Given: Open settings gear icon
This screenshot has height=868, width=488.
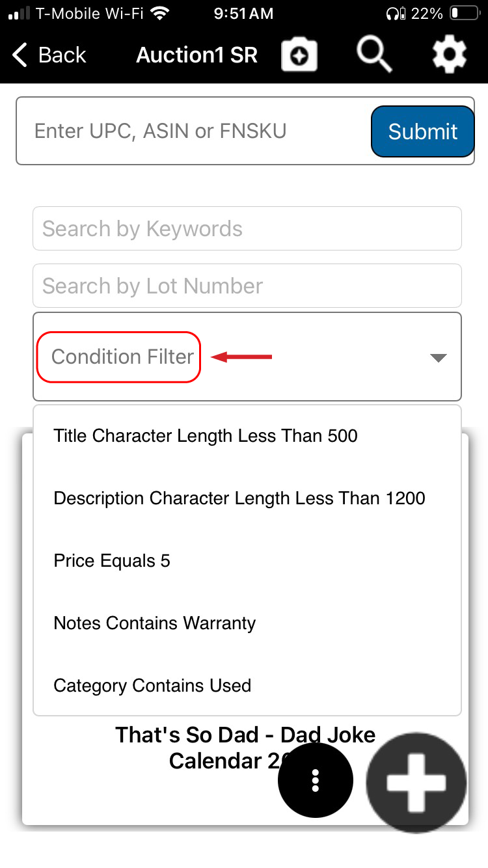Looking at the screenshot, I should [x=450, y=55].
